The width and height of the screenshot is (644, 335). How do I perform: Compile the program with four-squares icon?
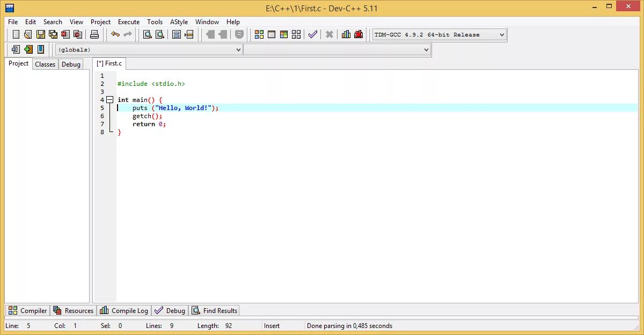pos(259,34)
